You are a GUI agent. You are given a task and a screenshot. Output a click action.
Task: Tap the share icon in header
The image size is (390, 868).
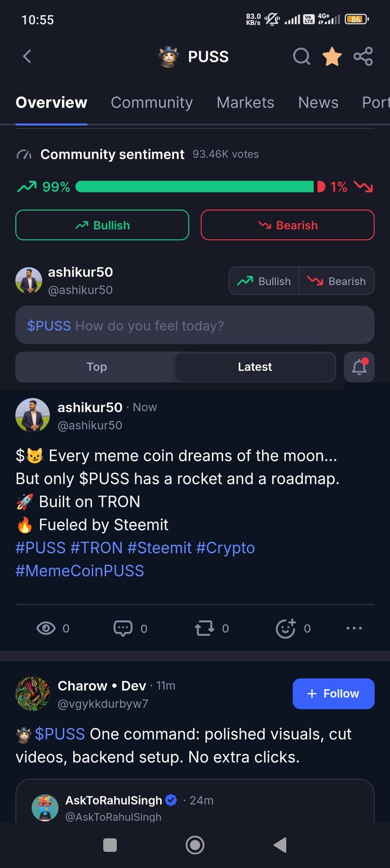click(x=363, y=57)
